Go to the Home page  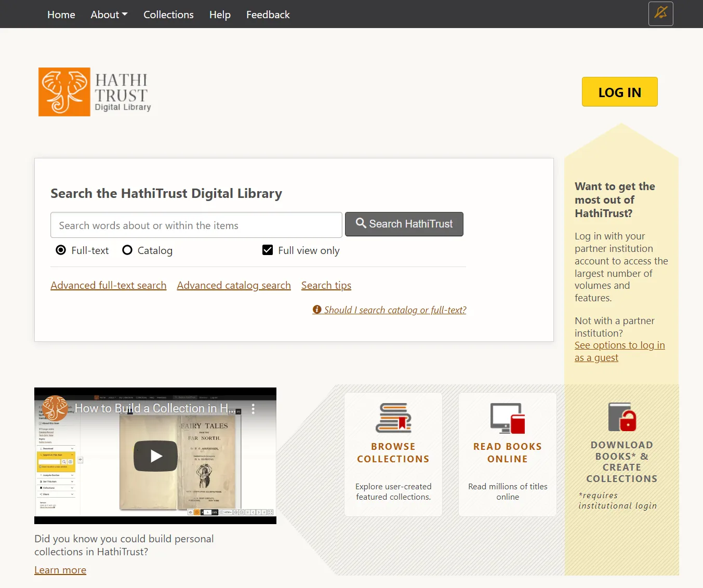pos(61,15)
